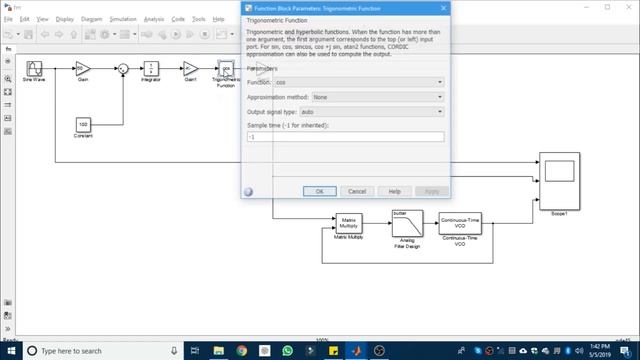Open the Approximation method dropdown
640x360 pixels.
[378, 97]
